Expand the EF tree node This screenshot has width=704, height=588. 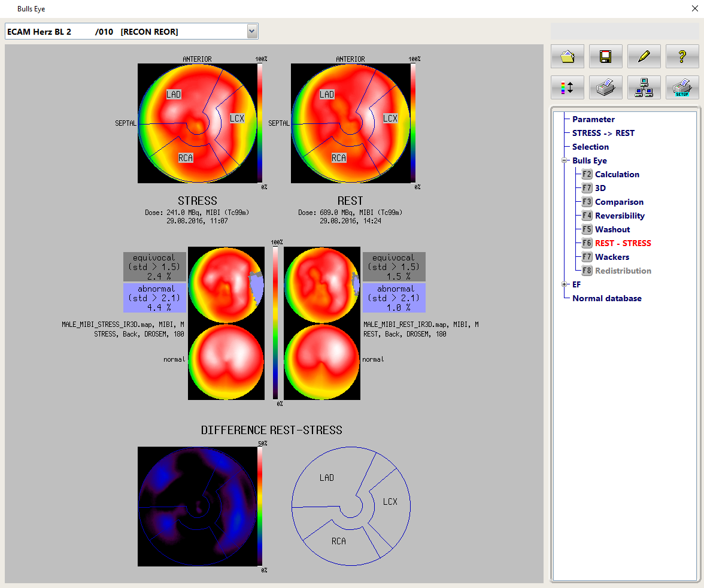tap(564, 284)
